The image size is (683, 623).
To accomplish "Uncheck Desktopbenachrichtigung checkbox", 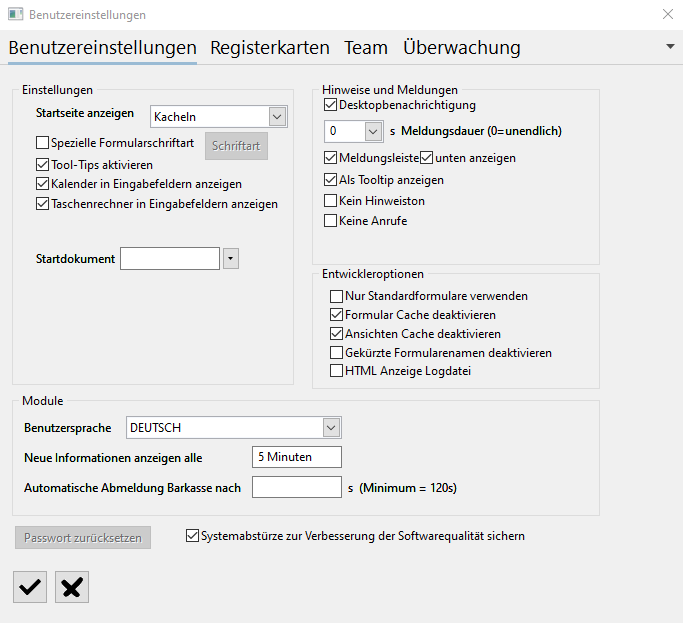I will 330,105.
